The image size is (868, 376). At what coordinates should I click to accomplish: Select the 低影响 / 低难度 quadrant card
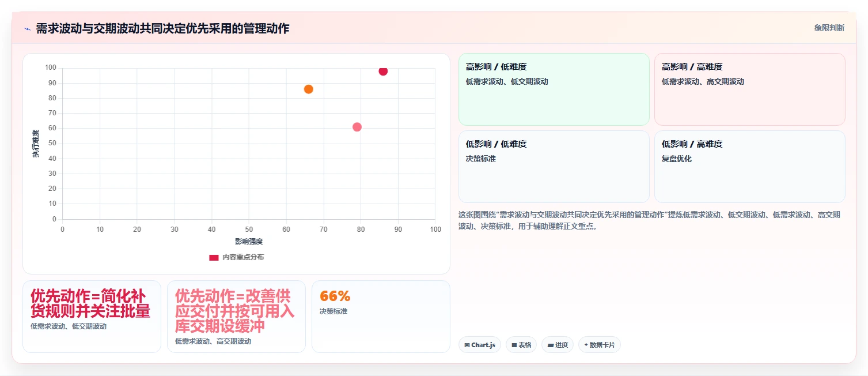pos(554,167)
